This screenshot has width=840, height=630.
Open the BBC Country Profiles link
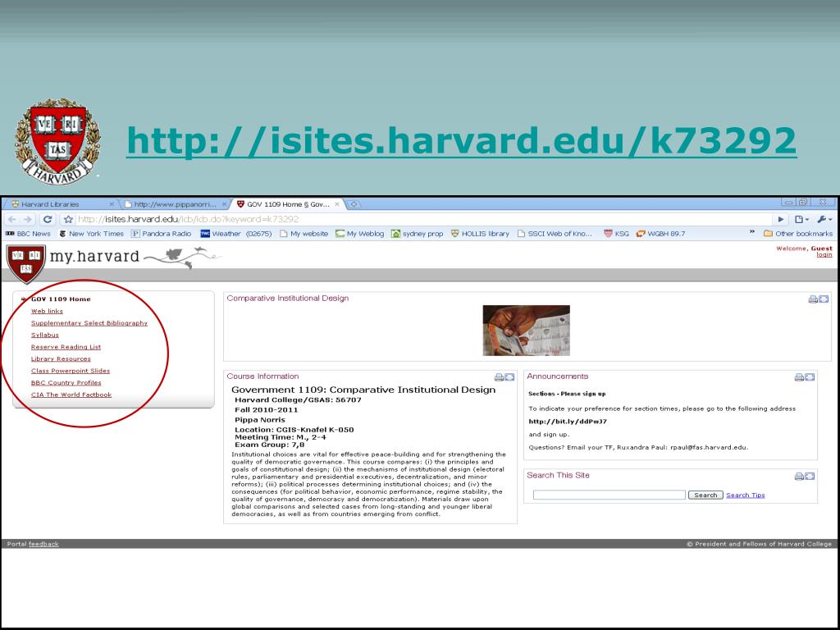point(66,382)
